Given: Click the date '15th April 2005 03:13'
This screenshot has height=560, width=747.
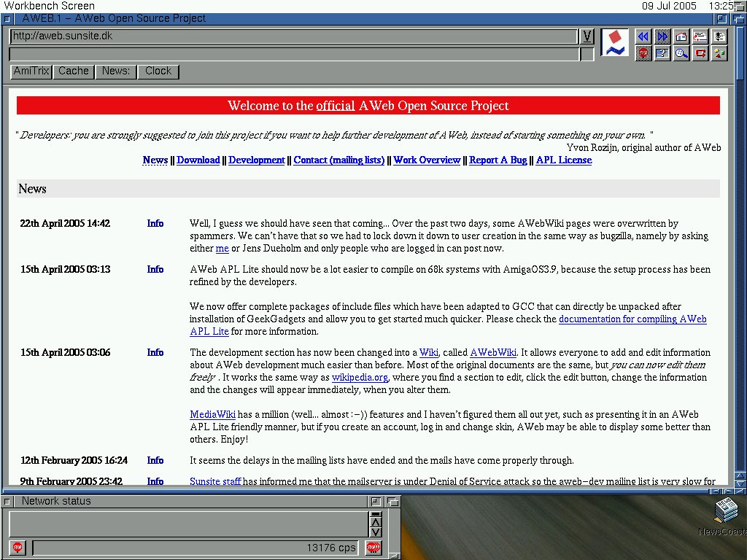Looking at the screenshot, I should pyautogui.click(x=65, y=269).
